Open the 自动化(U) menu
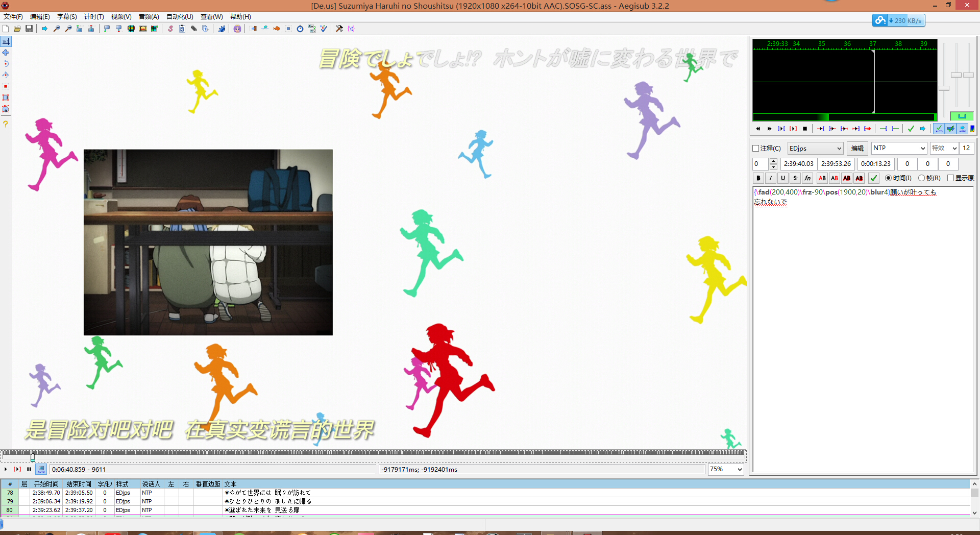Screen dimensions: 980x535 tap(180, 17)
